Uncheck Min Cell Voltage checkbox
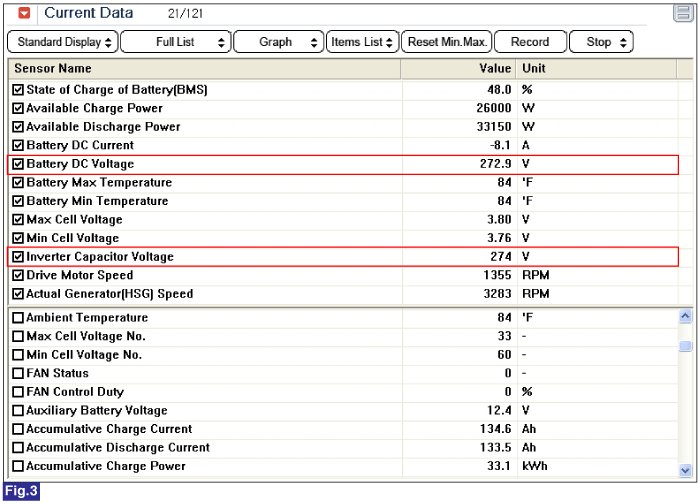The height and width of the screenshot is (504, 700). pos(18,238)
